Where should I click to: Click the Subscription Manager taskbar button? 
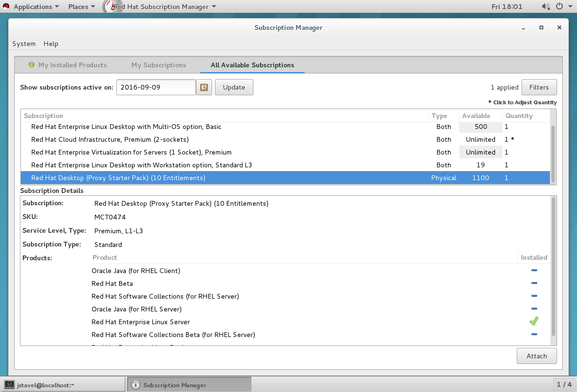coord(189,385)
